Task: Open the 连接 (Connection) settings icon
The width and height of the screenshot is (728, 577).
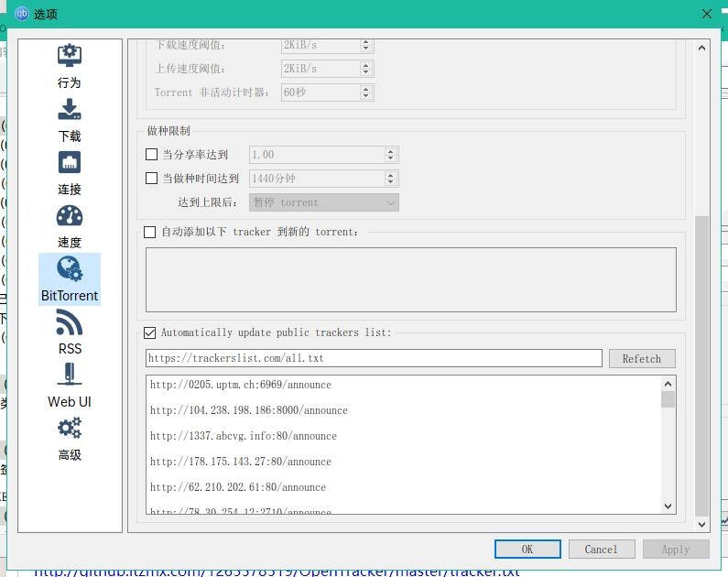Action: pos(70,163)
